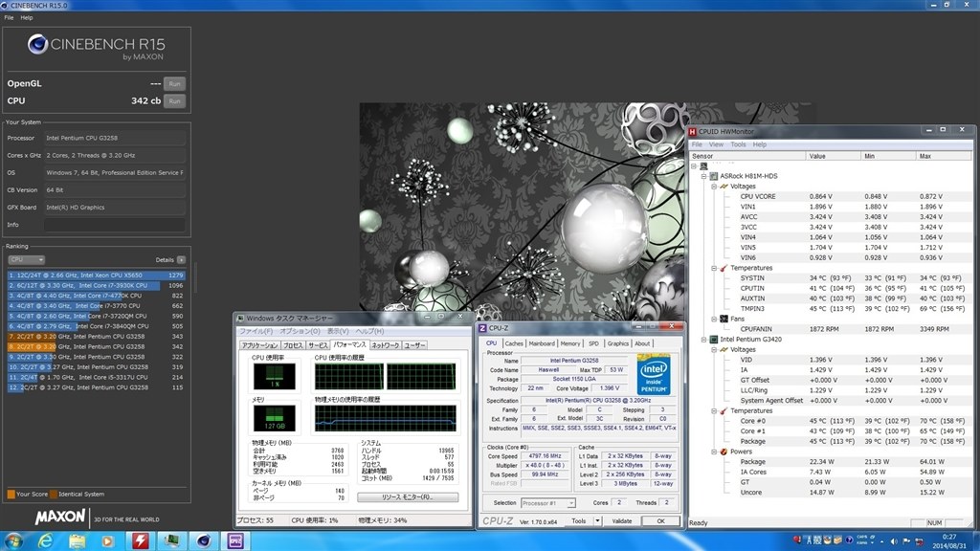Screen dimensions: 980x551
Task: Click the Intel Pentium G3420 chip icon
Action: pyautogui.click(x=714, y=340)
